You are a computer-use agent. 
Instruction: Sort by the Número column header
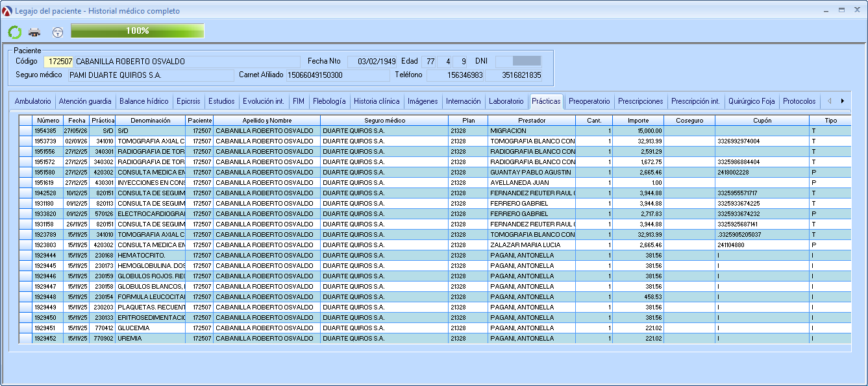(x=48, y=121)
